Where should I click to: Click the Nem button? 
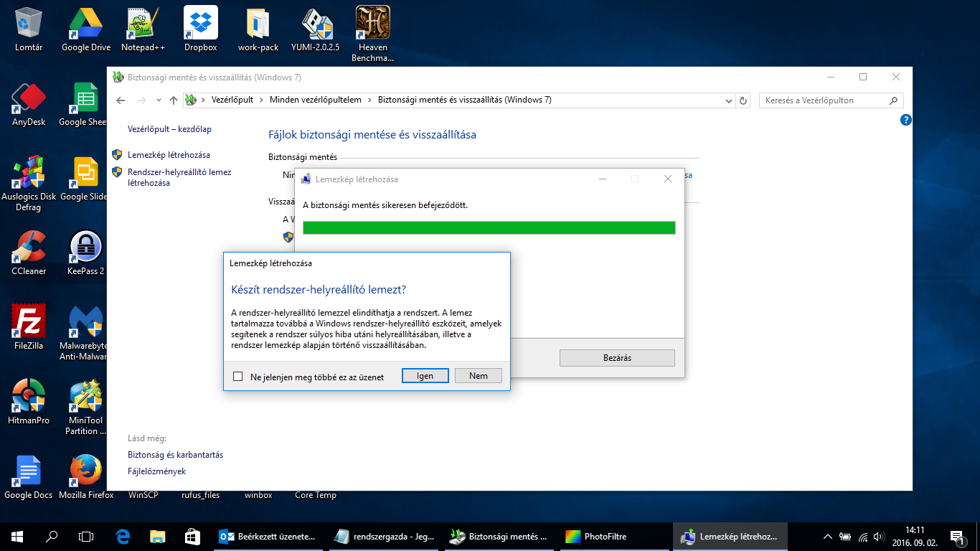pos(478,376)
